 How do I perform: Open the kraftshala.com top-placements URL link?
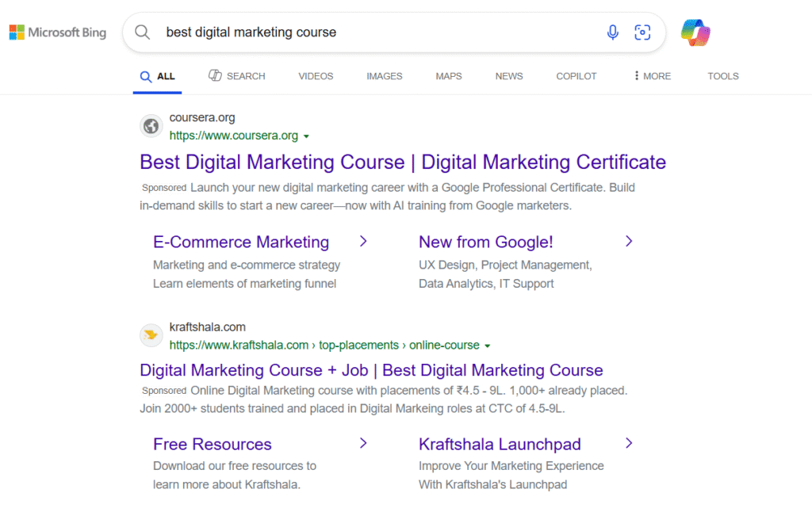[x=324, y=346]
